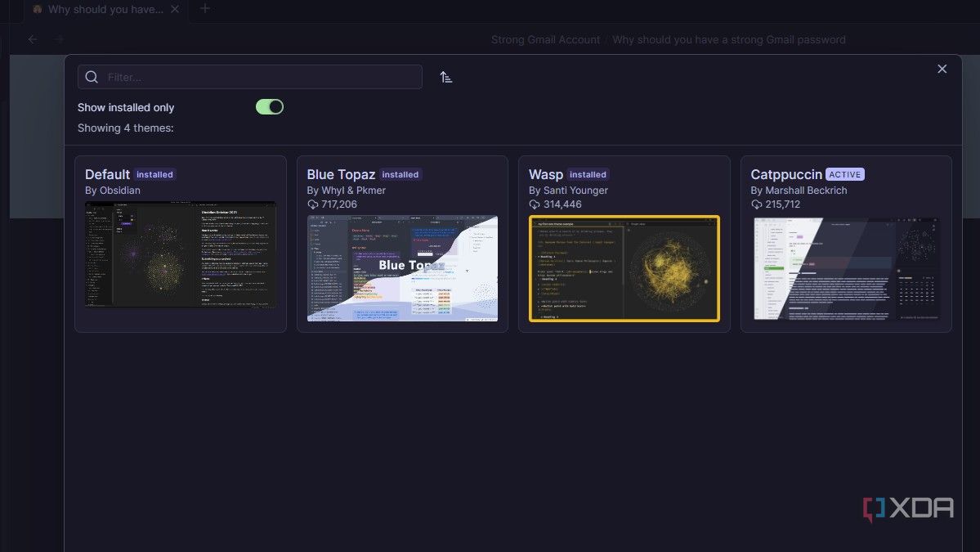Click author text By Santi Younger
Image resolution: width=980 pixels, height=552 pixels.
(568, 190)
